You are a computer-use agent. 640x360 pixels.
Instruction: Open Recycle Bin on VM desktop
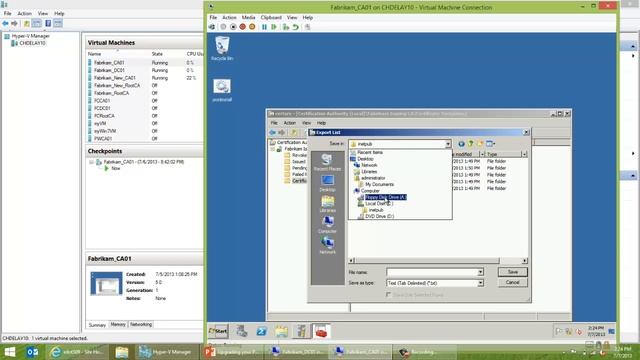tap(222, 48)
